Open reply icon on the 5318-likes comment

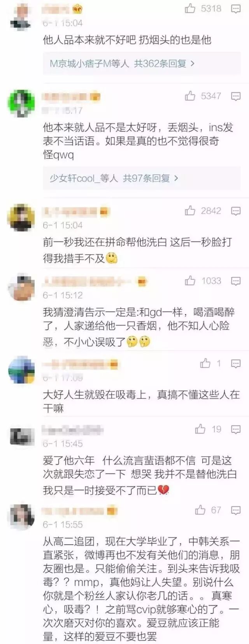(236, 9)
